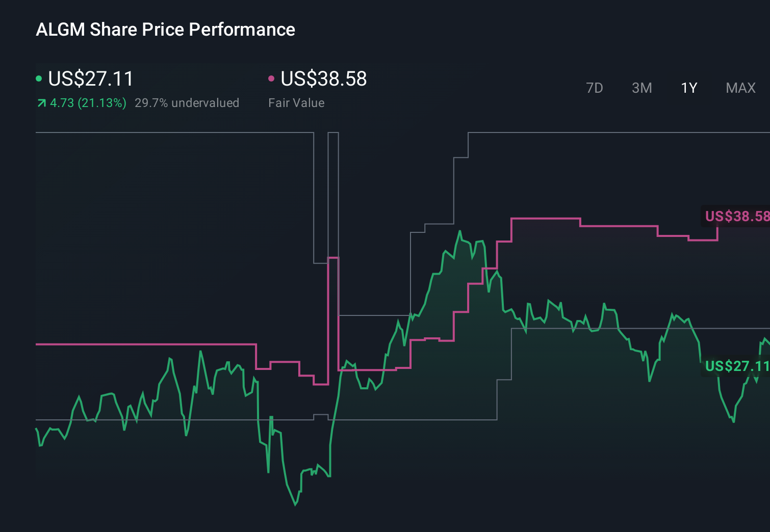Switch the chart range to MAX
Screen dimensions: 770x532
pyautogui.click(x=740, y=88)
